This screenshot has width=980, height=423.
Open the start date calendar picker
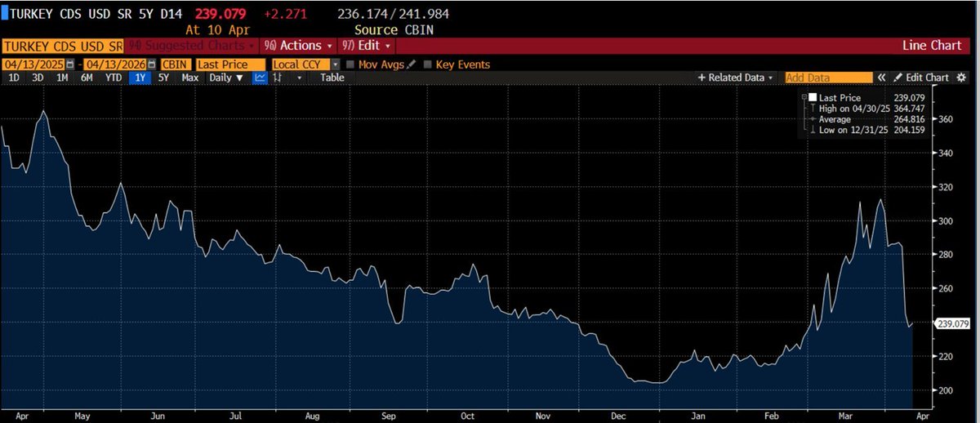(69, 65)
